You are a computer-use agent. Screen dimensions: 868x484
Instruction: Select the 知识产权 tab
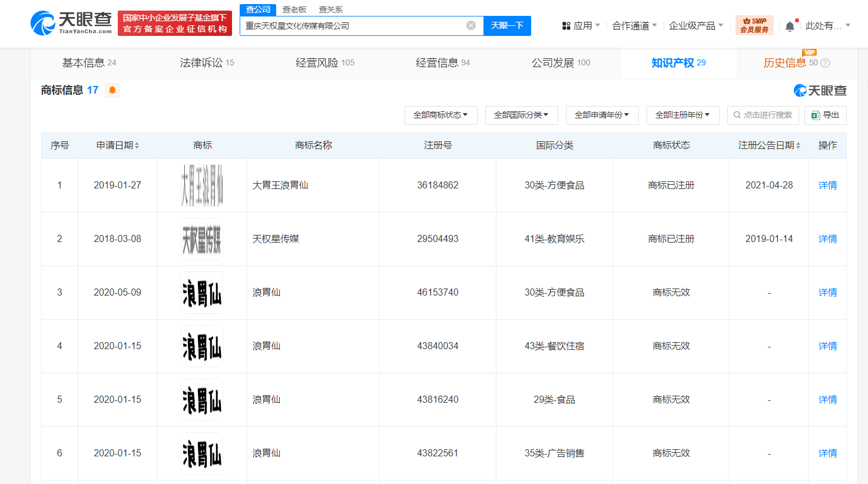(x=678, y=63)
